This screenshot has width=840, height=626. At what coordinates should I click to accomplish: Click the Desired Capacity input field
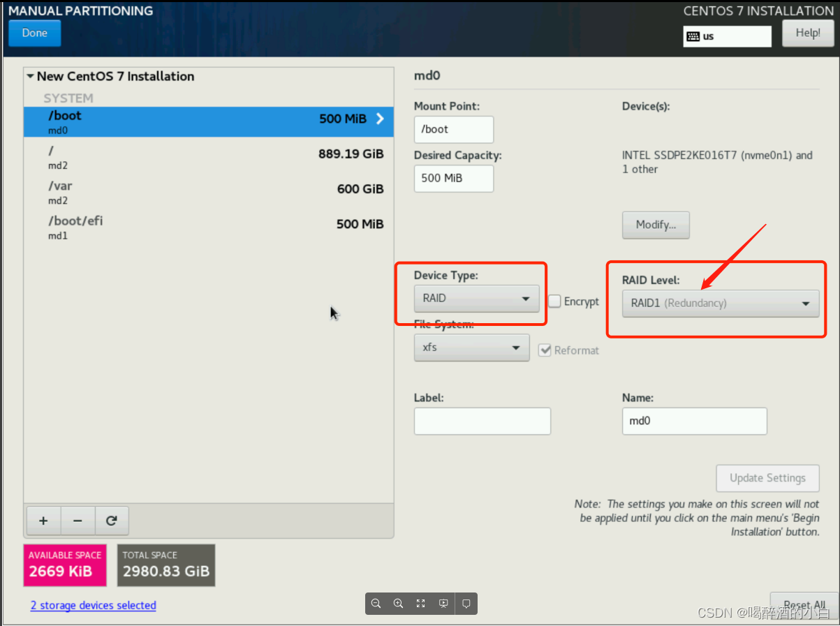pos(454,178)
